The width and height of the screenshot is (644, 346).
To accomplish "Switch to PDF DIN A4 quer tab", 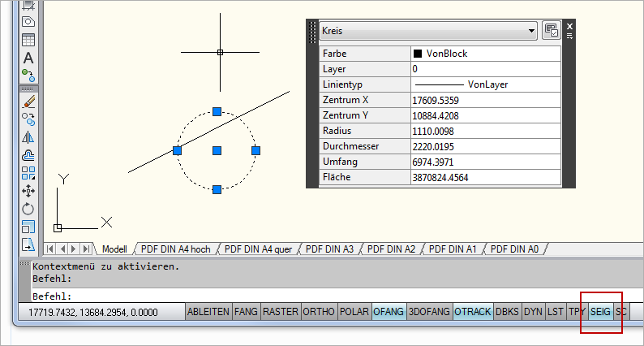I will click(258, 249).
